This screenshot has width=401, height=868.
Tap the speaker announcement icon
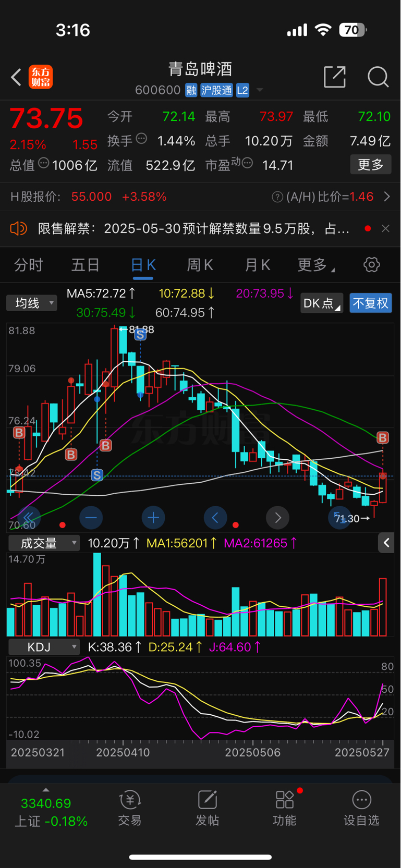coord(18,228)
